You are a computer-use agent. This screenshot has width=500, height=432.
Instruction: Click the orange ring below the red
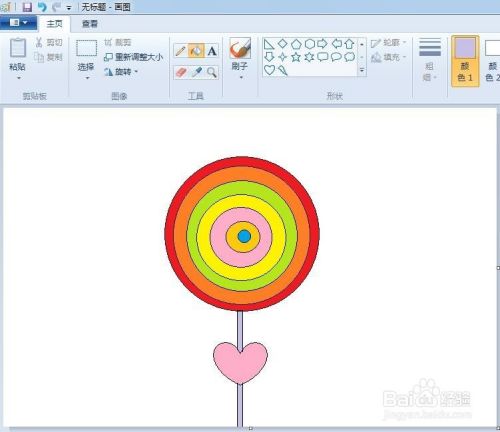(x=243, y=173)
